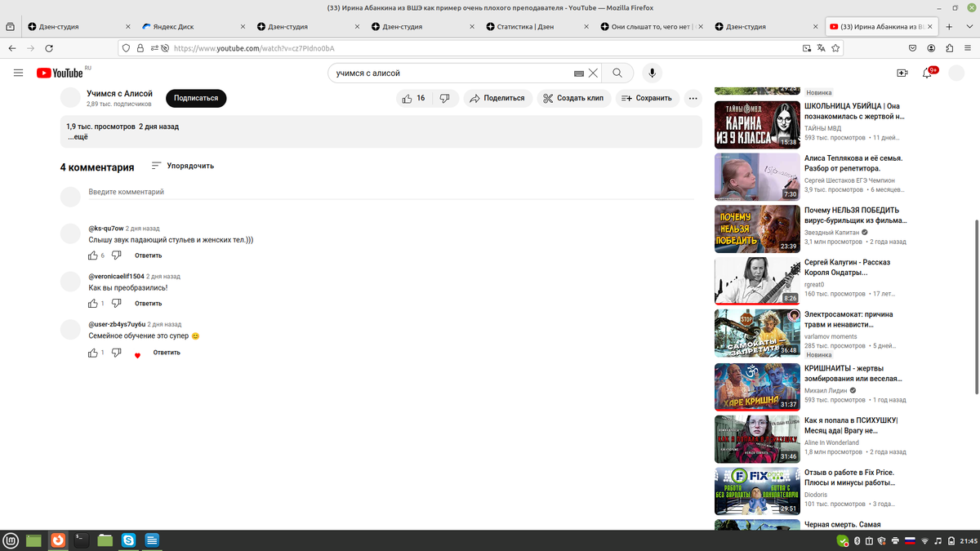This screenshot has width=980, height=551.
Task: Go back with the browser arrow
Action: click(x=11, y=48)
